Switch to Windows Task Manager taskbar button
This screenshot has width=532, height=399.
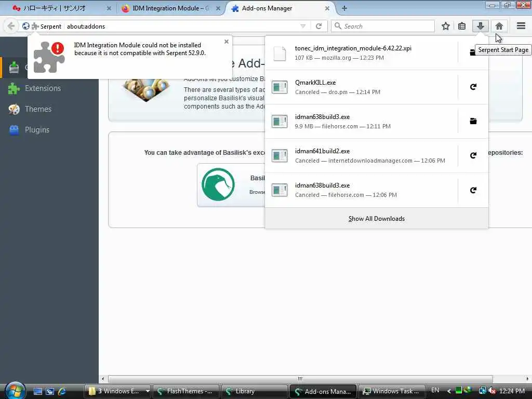coord(392,391)
